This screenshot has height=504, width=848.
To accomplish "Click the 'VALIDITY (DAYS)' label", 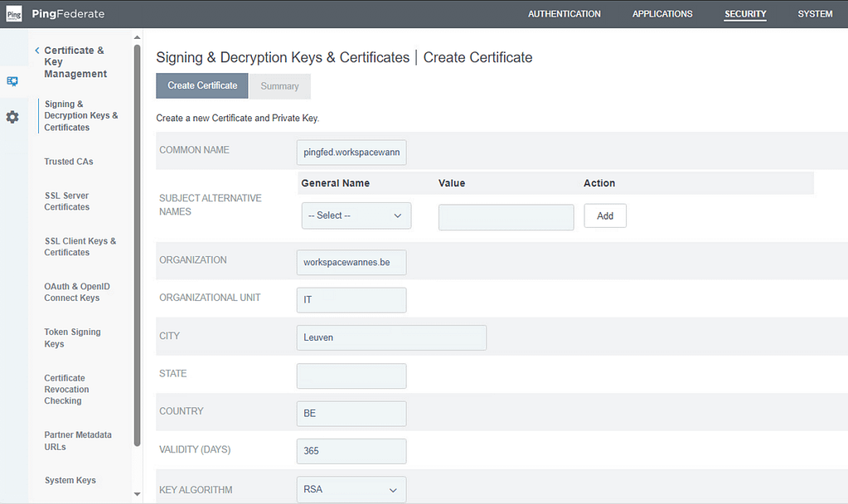I will pos(195,449).
